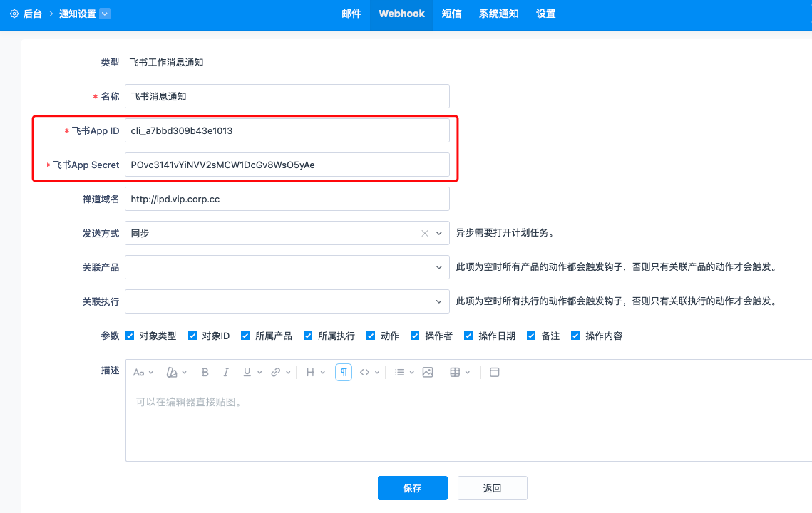This screenshot has width=812, height=513.
Task: Click the 名称 input field
Action: point(287,96)
